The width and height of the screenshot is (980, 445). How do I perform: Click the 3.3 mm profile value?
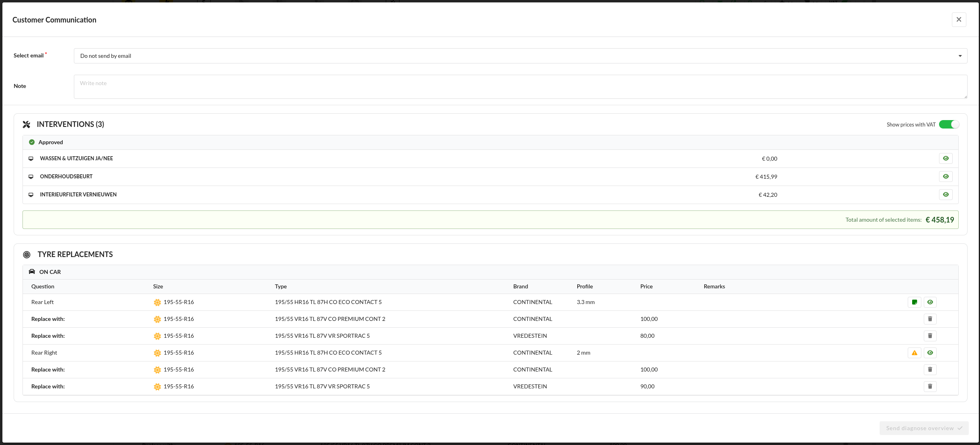tap(585, 302)
